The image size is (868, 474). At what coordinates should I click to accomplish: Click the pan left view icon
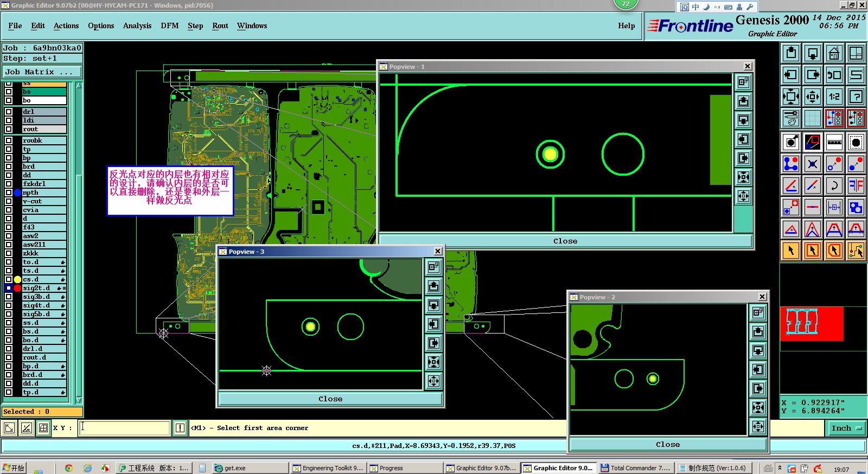(791, 75)
